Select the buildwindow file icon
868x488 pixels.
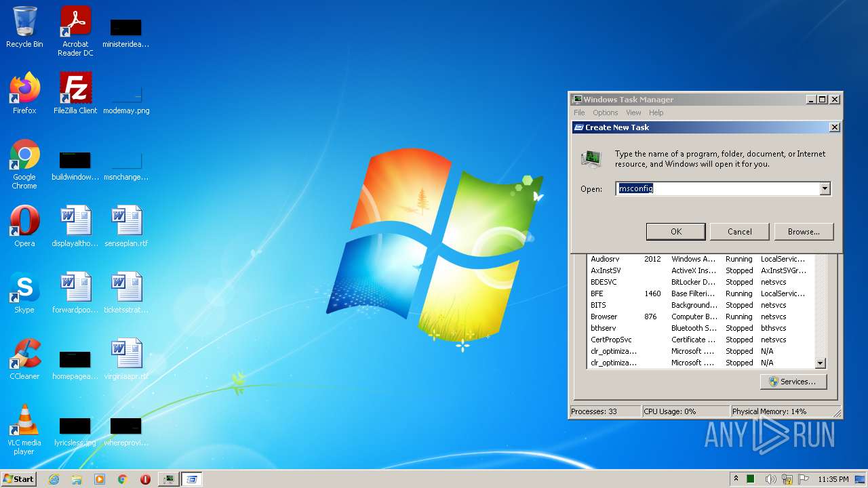pyautogui.click(x=75, y=165)
